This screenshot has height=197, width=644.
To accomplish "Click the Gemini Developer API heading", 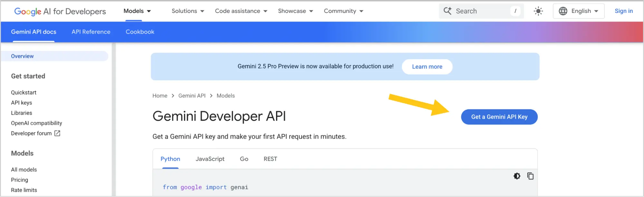I will pos(219,116).
